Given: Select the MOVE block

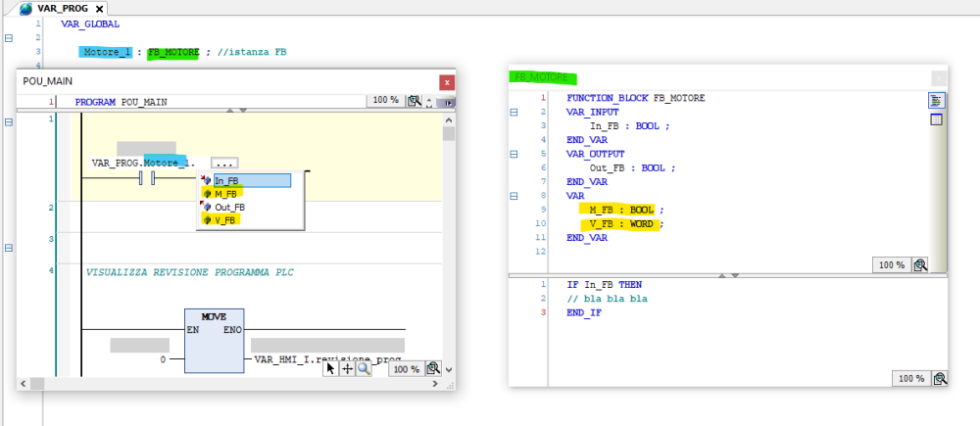Looking at the screenshot, I should click(x=215, y=341).
